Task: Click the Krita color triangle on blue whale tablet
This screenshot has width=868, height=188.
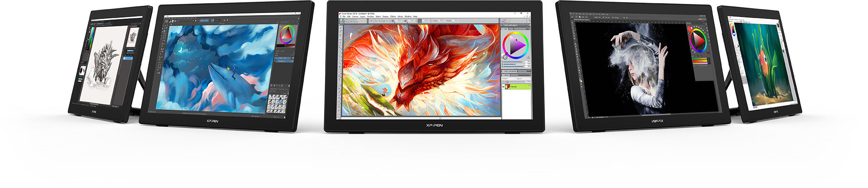Action: [287, 35]
